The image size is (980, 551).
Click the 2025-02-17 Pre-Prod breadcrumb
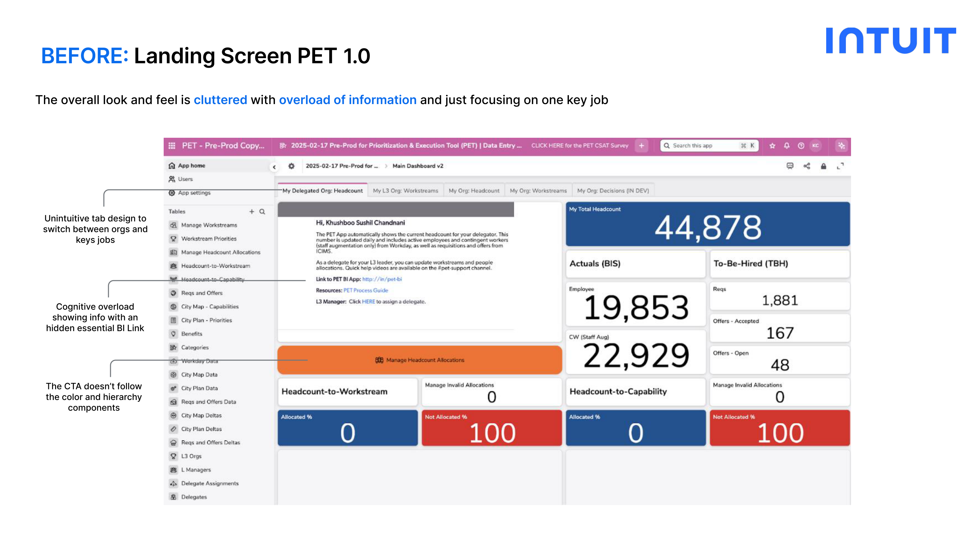point(342,166)
